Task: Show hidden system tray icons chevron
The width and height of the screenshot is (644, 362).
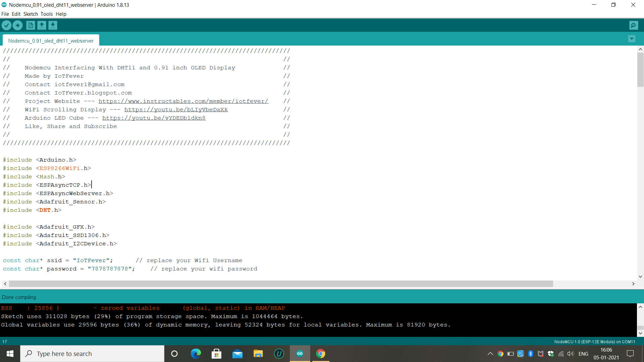Action: click(490, 354)
